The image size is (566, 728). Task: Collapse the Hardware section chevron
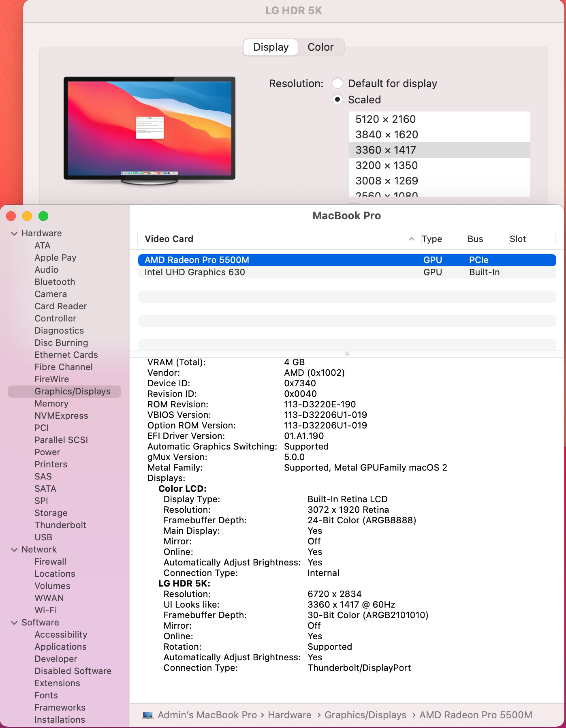coord(14,233)
